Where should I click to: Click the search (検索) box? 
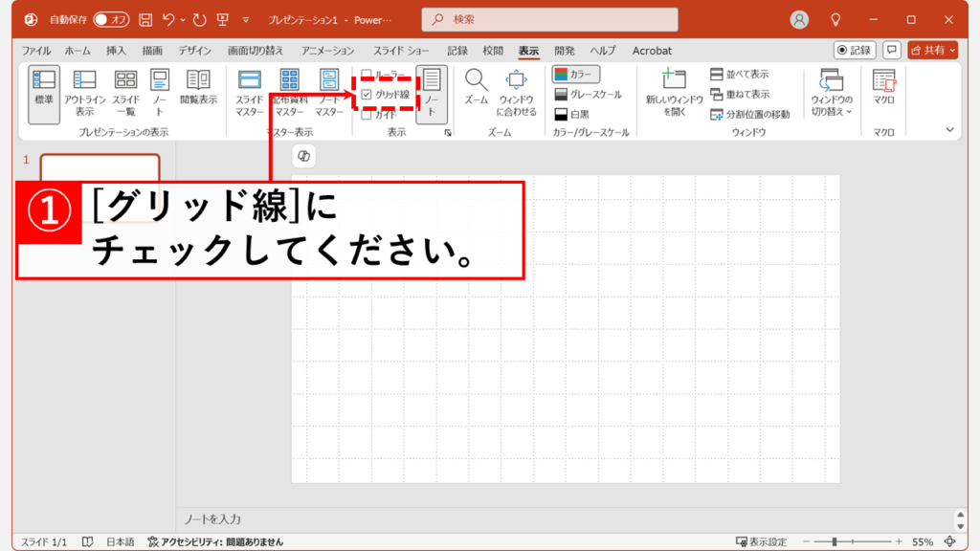click(550, 19)
